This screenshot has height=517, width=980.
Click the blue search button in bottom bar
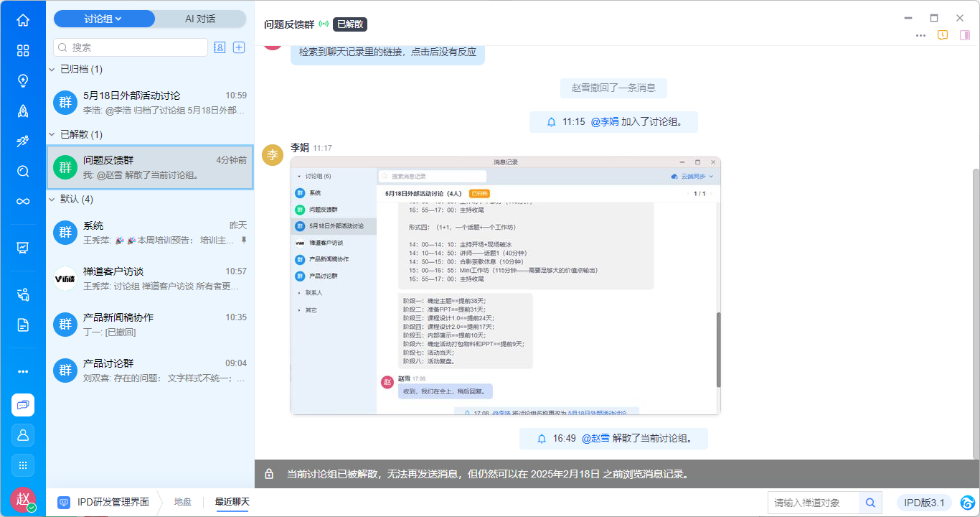[x=871, y=503]
